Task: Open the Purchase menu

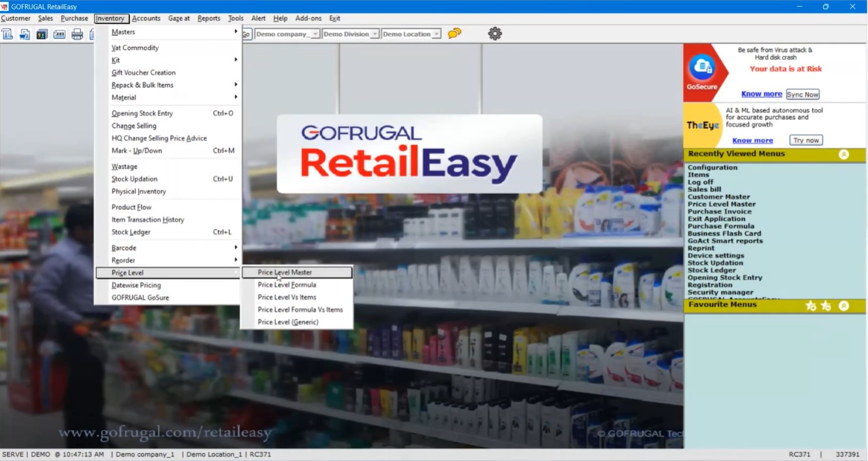Action: pos(74,18)
